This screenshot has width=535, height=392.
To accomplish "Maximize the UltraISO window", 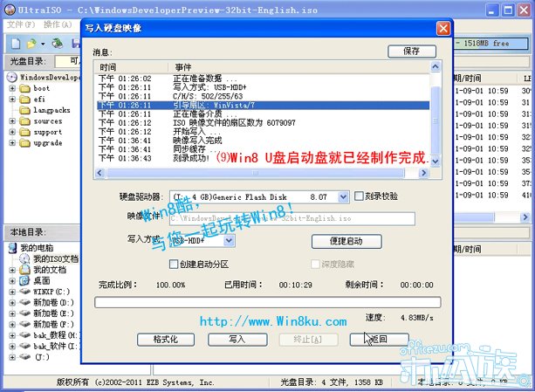I will click(x=508, y=10).
